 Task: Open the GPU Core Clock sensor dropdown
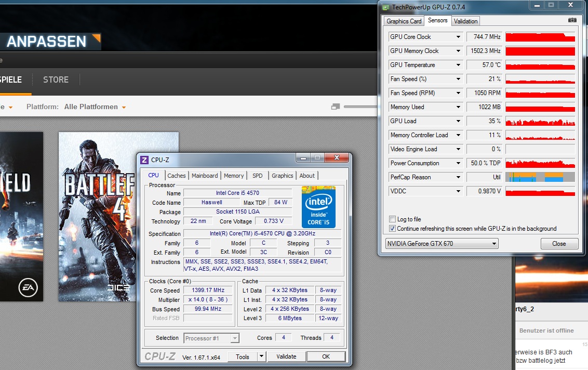(458, 37)
